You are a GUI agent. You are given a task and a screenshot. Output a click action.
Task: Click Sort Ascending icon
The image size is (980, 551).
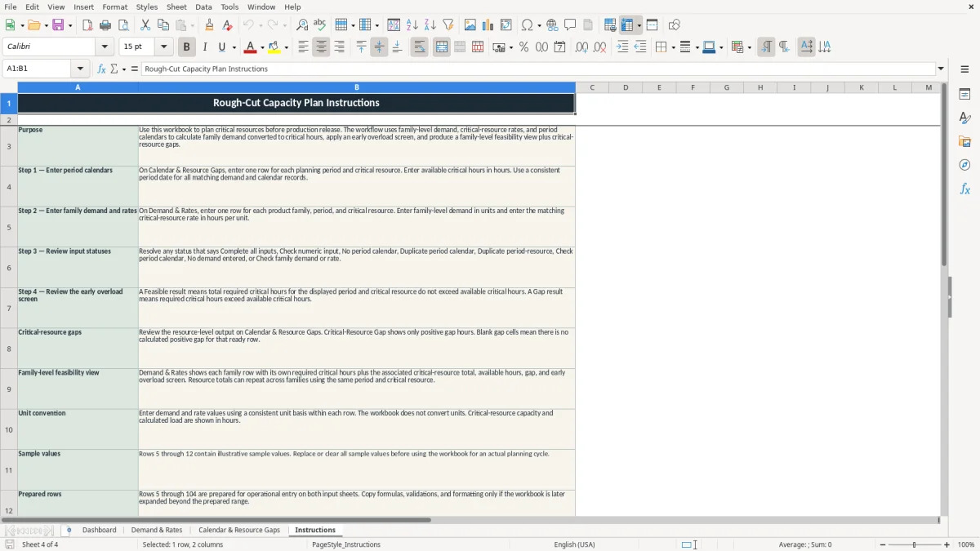tap(412, 25)
